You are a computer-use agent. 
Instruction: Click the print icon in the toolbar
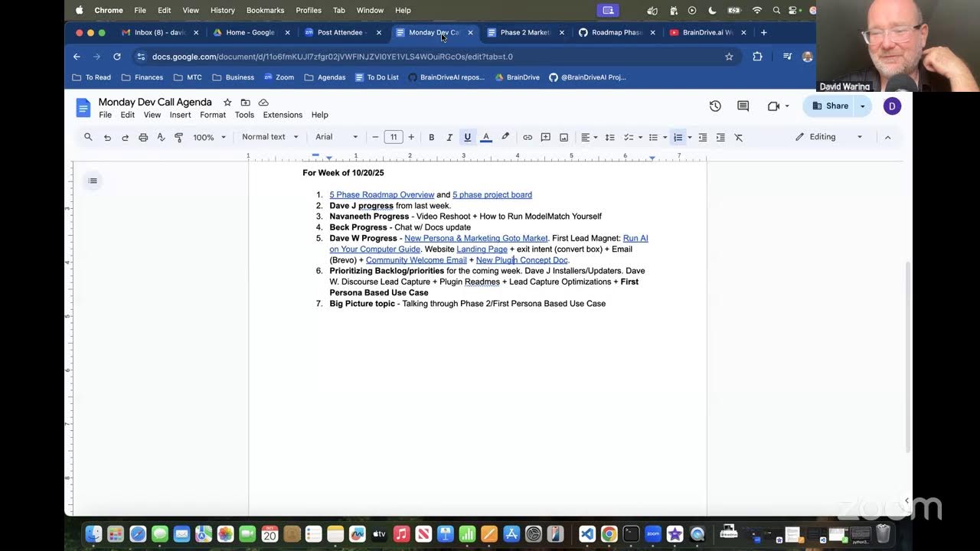pos(143,137)
